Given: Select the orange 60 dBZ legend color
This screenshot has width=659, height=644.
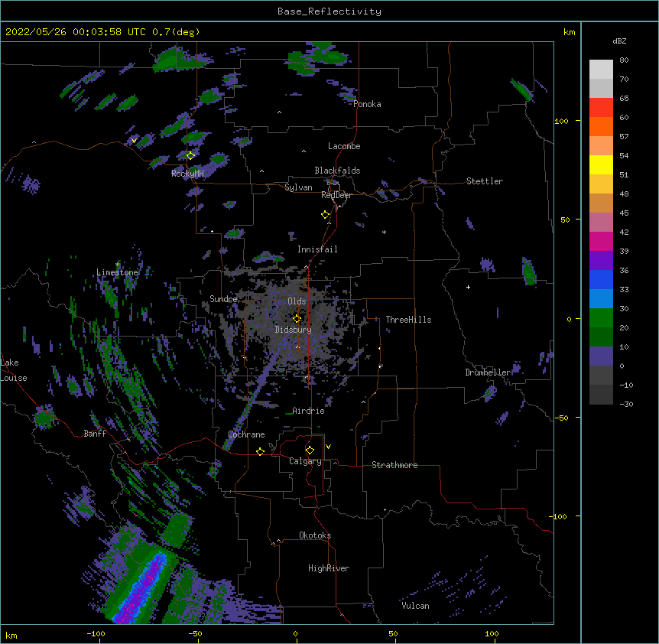Looking at the screenshot, I should click(601, 126).
